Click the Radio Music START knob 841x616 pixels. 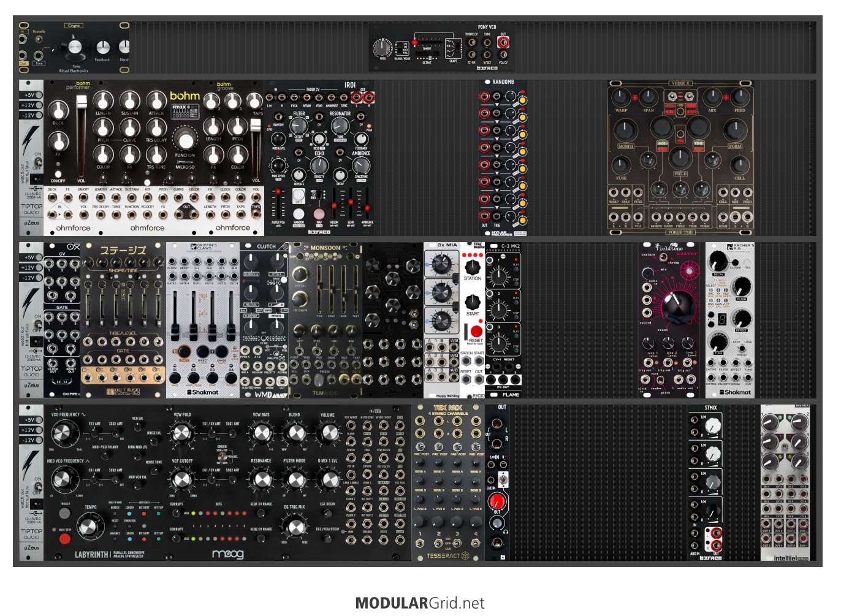tap(472, 302)
